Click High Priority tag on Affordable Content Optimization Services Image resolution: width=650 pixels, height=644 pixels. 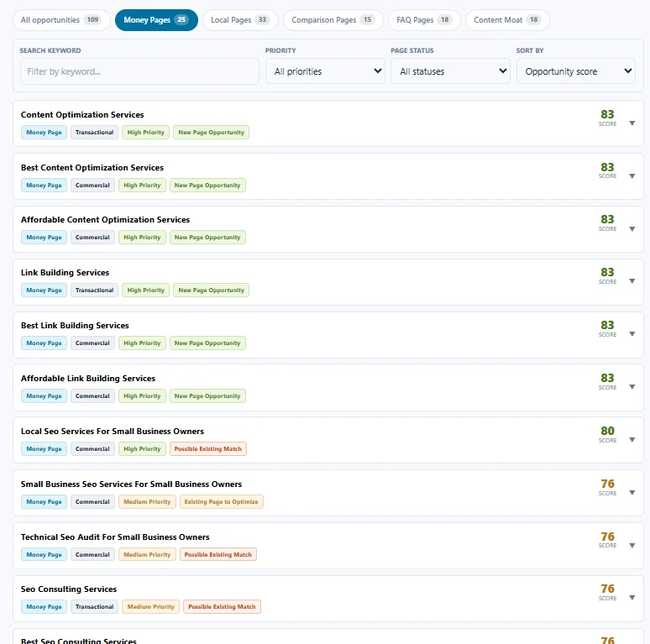pos(142,238)
